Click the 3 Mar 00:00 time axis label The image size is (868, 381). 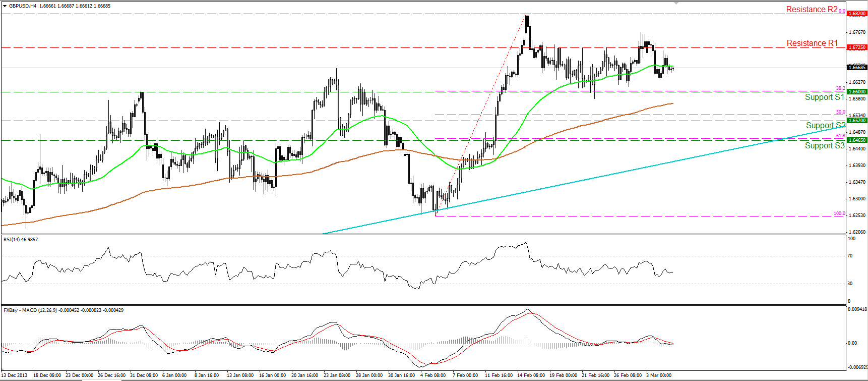coord(659,375)
